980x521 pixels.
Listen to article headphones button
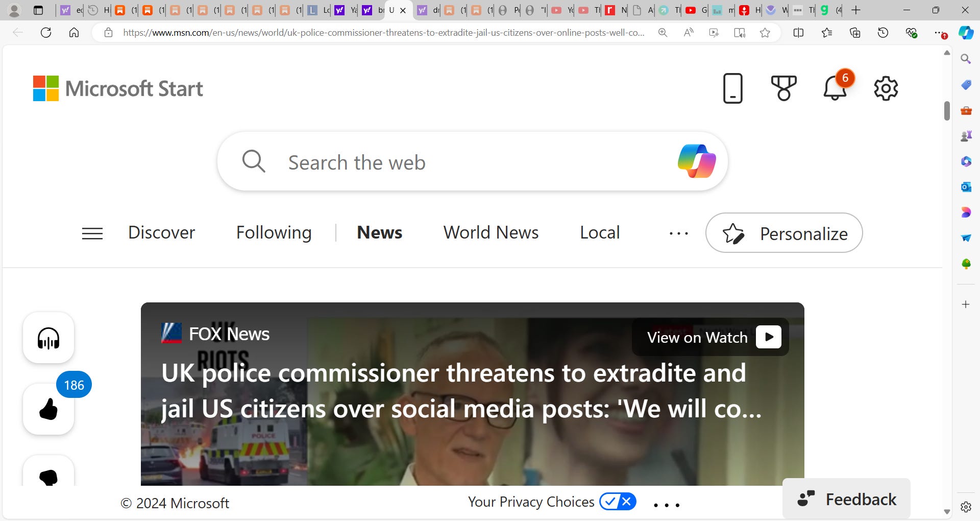[48, 338]
